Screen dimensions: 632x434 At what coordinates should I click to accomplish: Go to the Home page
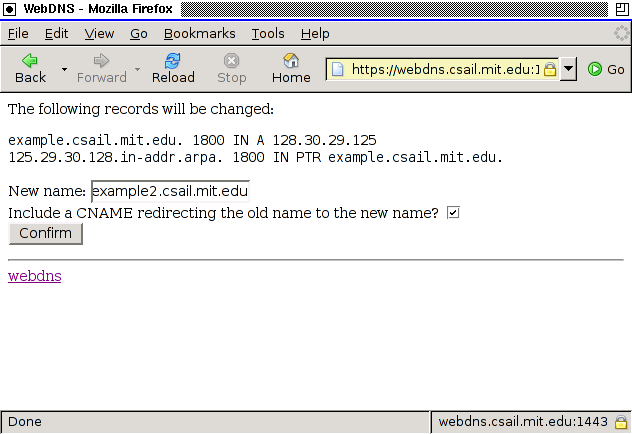(x=291, y=69)
